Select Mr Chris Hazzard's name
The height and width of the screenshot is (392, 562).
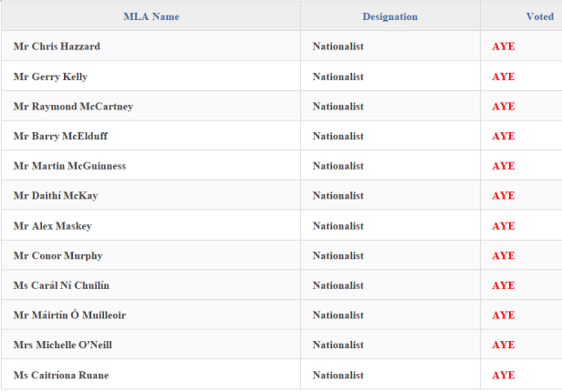click(x=57, y=46)
